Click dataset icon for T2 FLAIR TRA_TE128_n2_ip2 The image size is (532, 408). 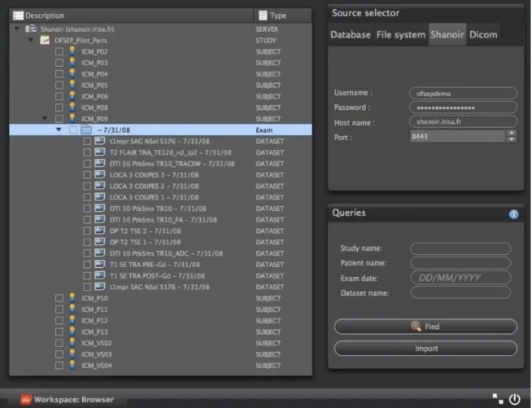point(100,151)
